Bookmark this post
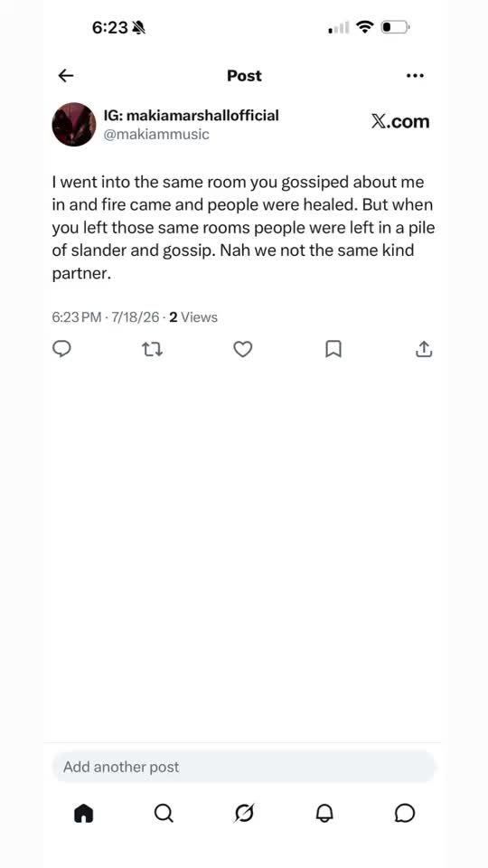 pyautogui.click(x=333, y=349)
